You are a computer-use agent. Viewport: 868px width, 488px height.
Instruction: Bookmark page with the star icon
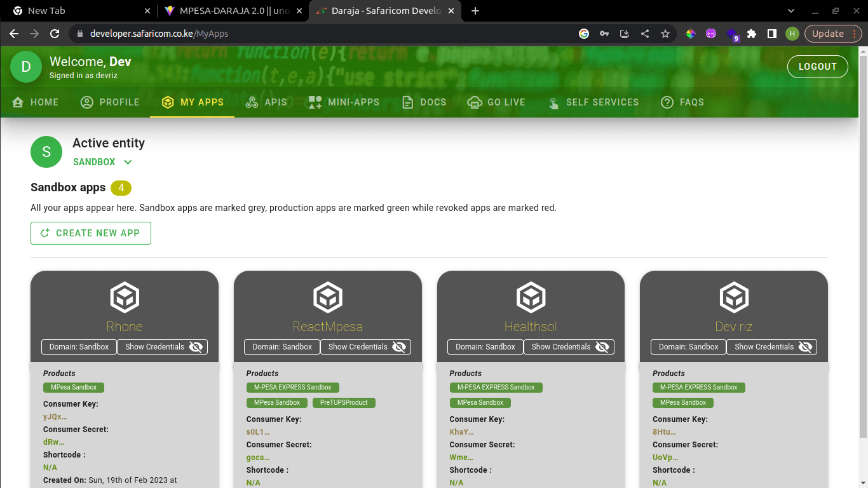tap(665, 34)
